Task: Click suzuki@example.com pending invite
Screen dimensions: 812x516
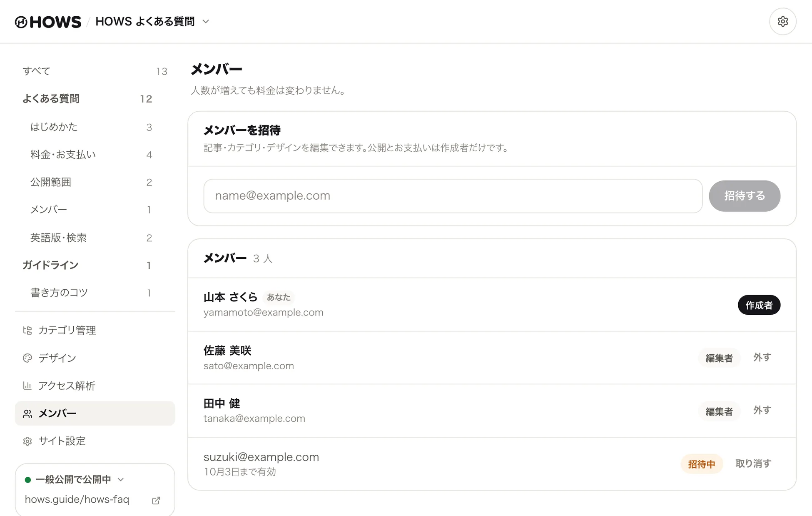Action: click(x=261, y=457)
